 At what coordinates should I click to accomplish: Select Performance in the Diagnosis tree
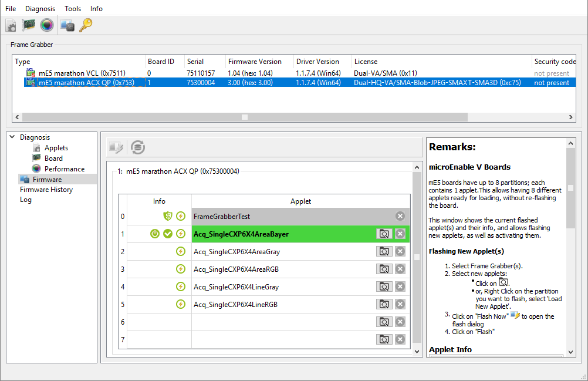click(65, 169)
